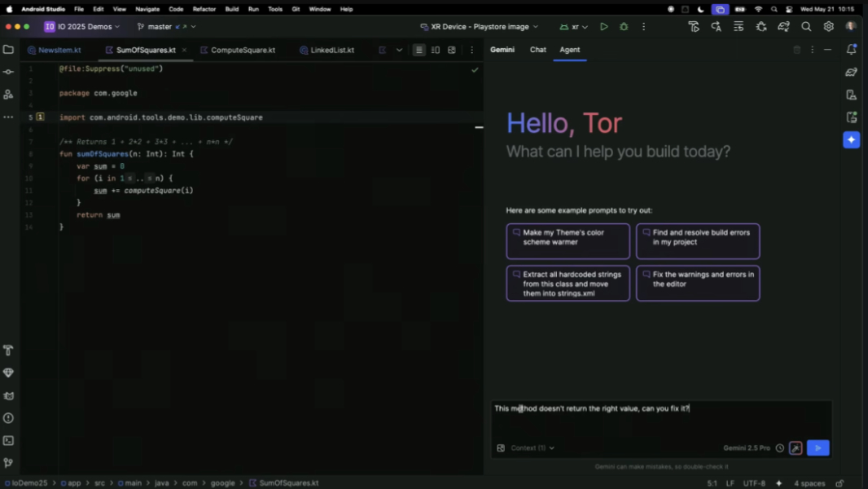Collapse the code region with the minus gutter marker
This screenshot has width=868, height=489.
point(479,127)
